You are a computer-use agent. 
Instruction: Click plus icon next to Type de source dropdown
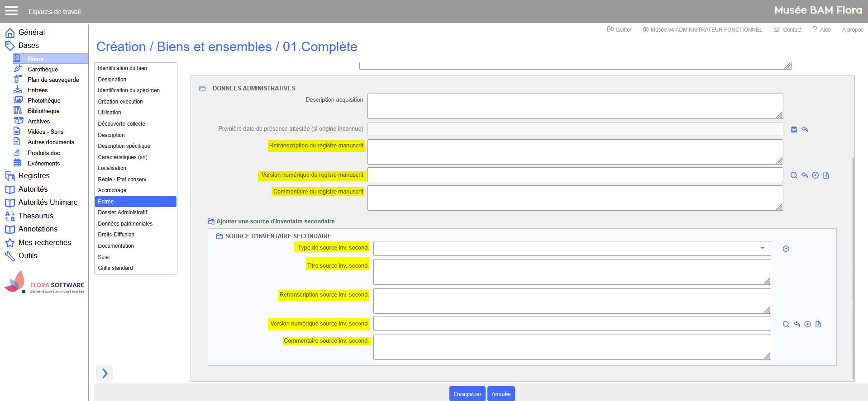(786, 249)
